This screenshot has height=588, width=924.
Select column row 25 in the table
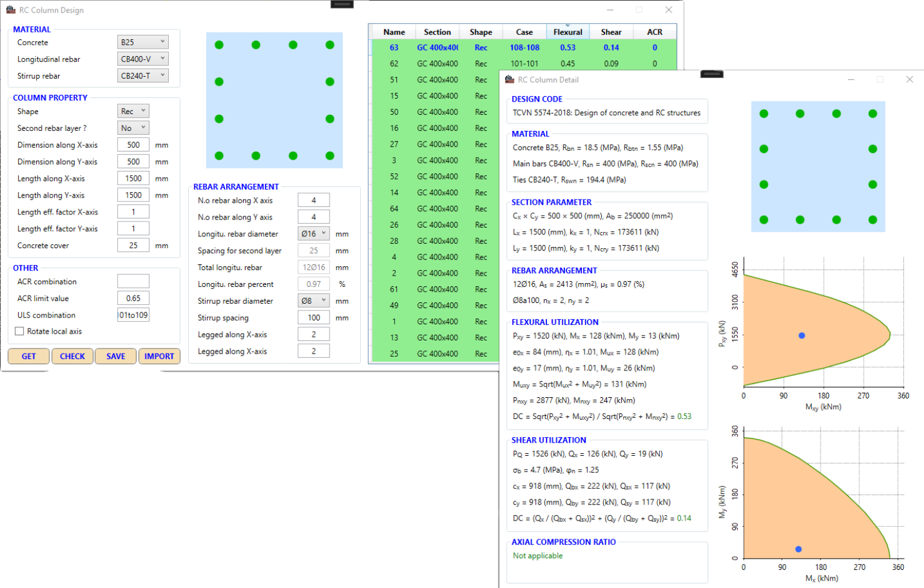[435, 354]
